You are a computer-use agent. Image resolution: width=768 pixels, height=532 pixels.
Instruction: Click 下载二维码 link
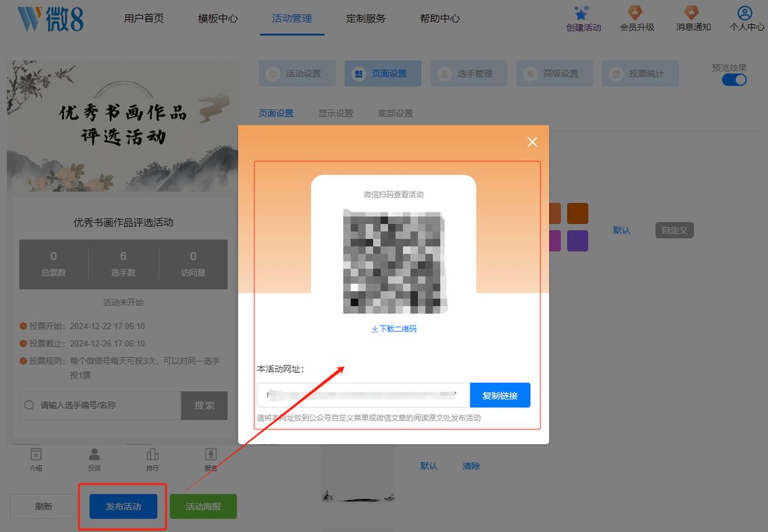click(398, 329)
